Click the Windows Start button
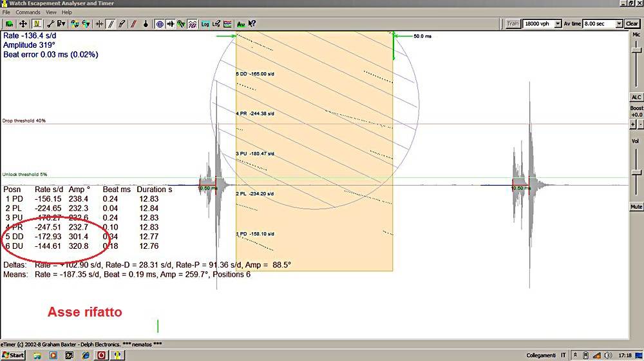The width and height of the screenshot is (644, 361). (x=13, y=355)
